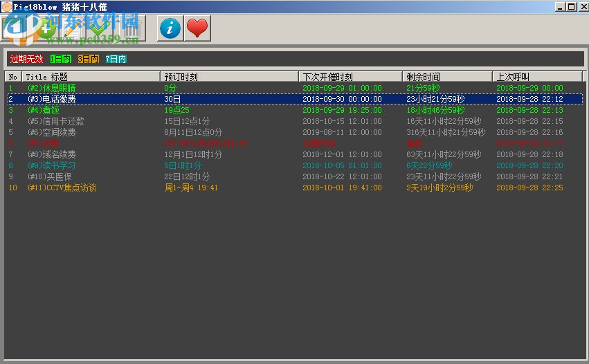Image resolution: width=589 pixels, height=364 pixels.
Task: Click the 8月11日12点0分 schedule cell
Action: (193, 132)
